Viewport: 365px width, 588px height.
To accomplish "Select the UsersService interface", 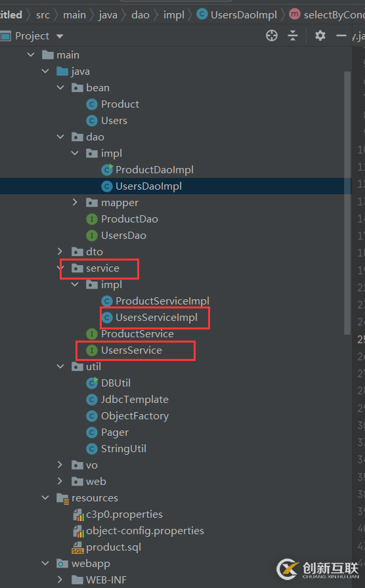I will pyautogui.click(x=131, y=350).
